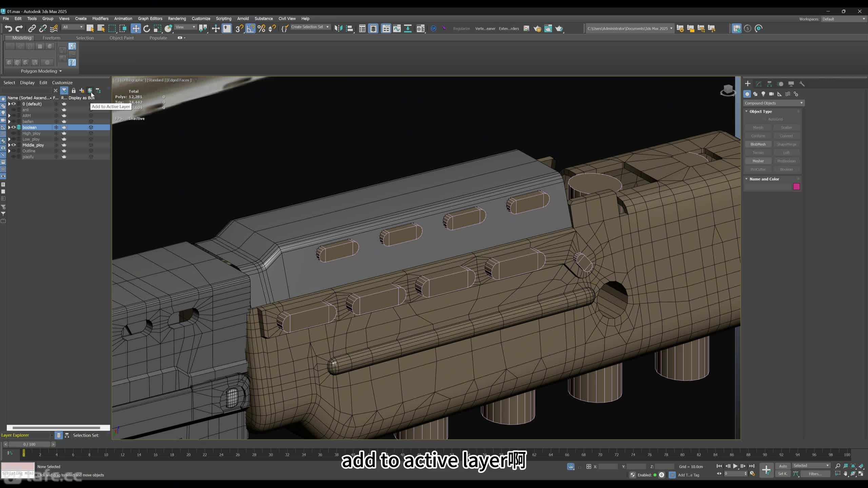Click the time slider 0 / 100 handle
868x488 pixels.
tap(29, 444)
